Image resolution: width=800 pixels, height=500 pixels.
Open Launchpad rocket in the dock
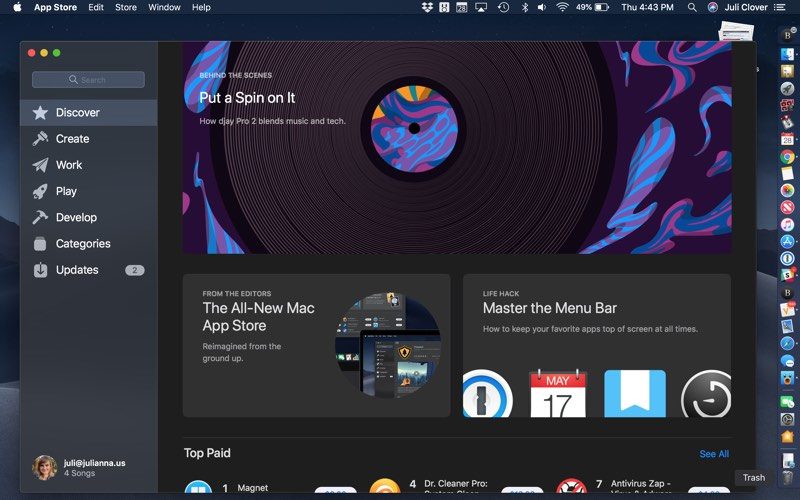[787, 88]
